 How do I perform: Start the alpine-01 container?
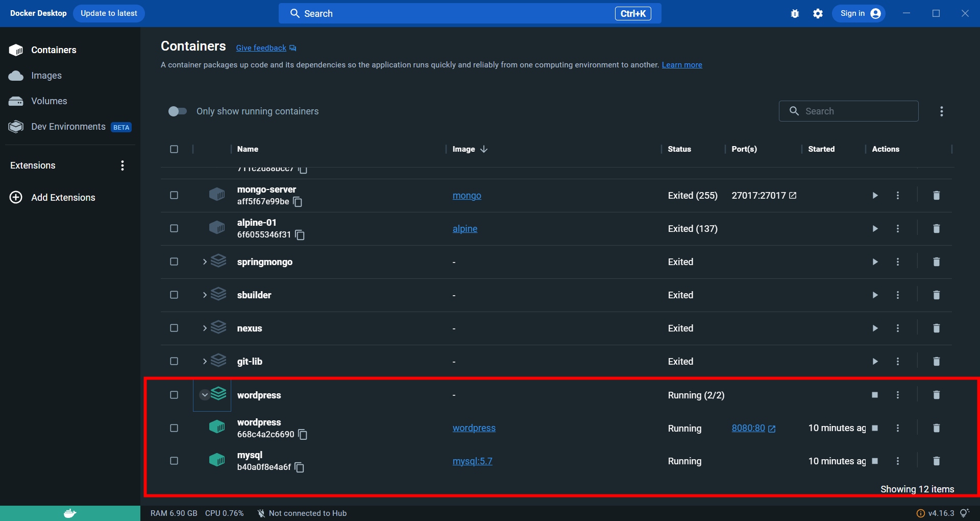click(x=875, y=229)
